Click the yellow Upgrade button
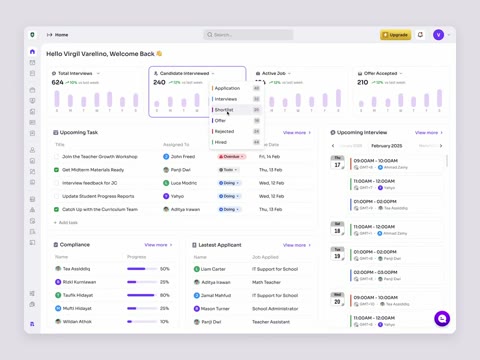Image resolution: width=480 pixels, height=360 pixels. (x=395, y=35)
